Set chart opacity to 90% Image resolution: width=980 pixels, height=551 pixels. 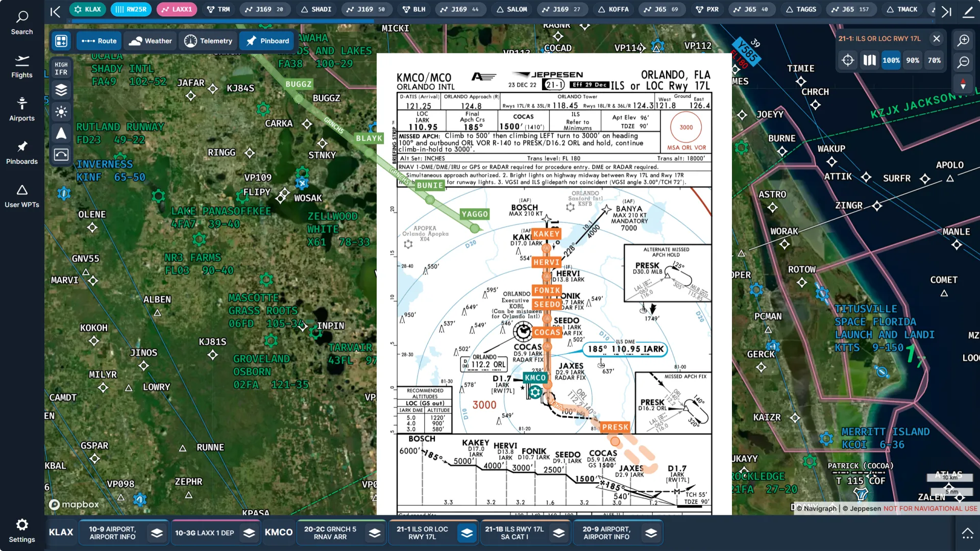[913, 60]
